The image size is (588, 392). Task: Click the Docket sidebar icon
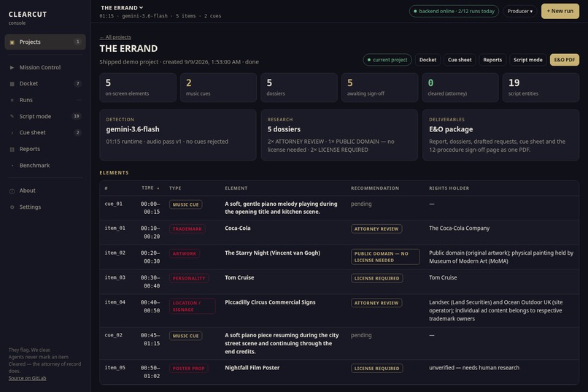12,84
